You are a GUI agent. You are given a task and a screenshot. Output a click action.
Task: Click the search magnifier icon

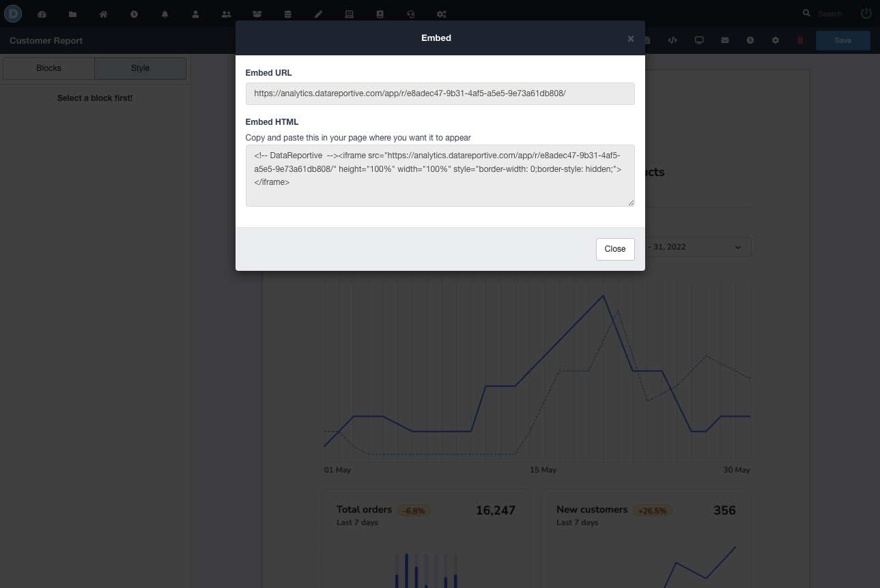806,13
